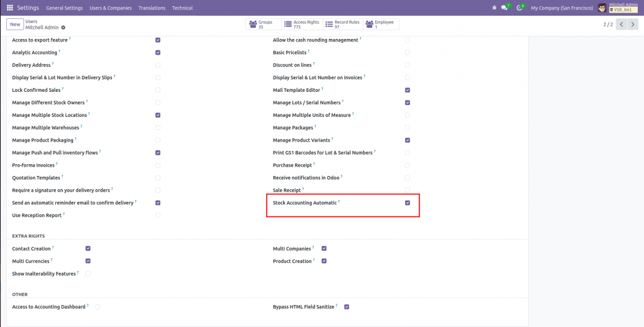This screenshot has height=327, width=644.
Task: Click the debug bug icon in top bar
Action: coord(495,8)
